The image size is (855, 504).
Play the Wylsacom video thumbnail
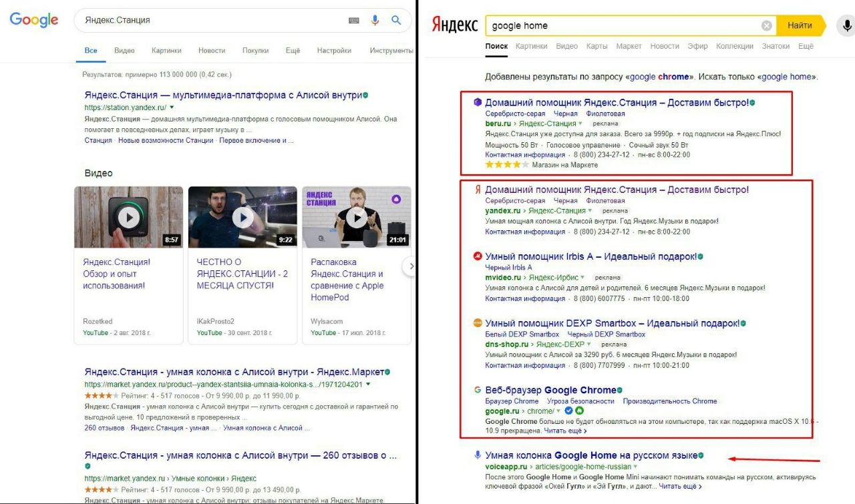357,217
